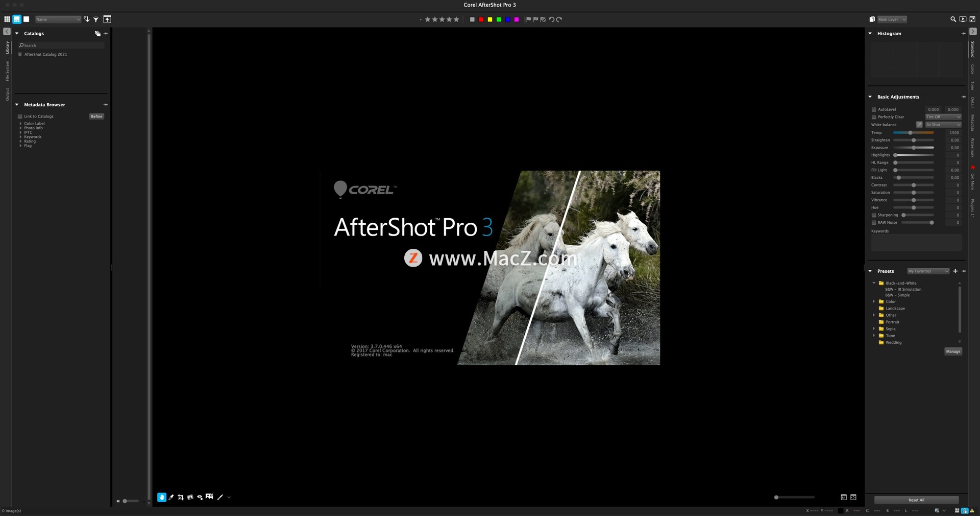Expand the Color Label tree item
This screenshot has width=980, height=516.
coord(20,124)
